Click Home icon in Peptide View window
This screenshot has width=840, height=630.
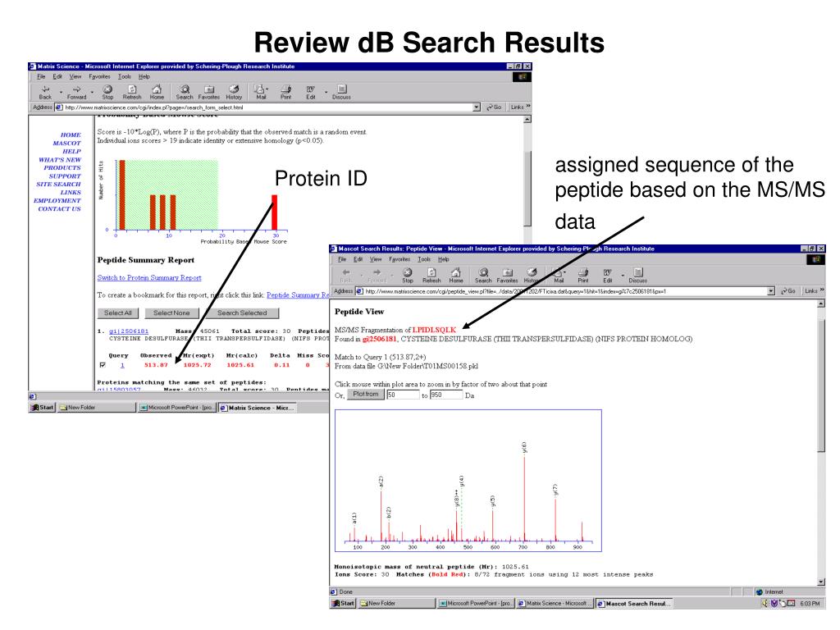(x=456, y=276)
